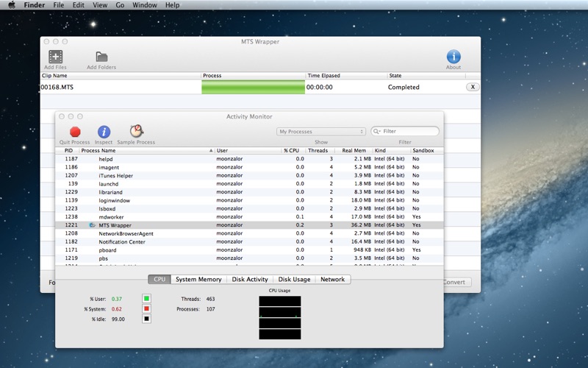Sort by the Sandbox column header
The width and height of the screenshot is (588, 368).
(x=427, y=151)
